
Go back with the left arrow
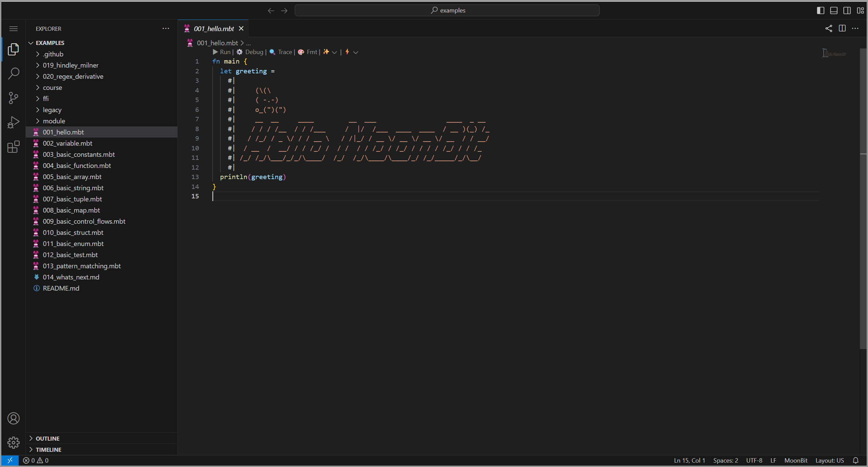click(x=271, y=10)
